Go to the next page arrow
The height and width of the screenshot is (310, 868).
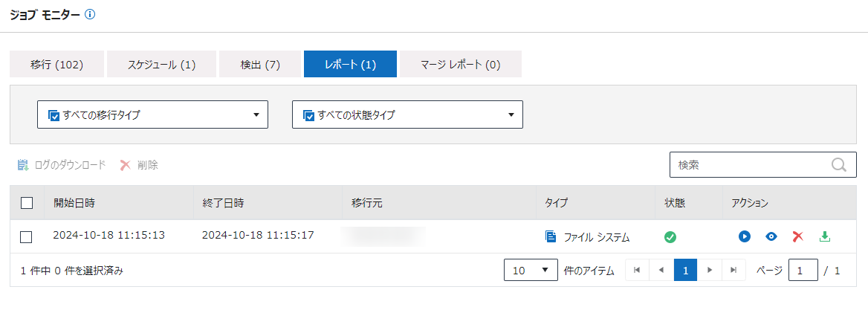pyautogui.click(x=709, y=270)
